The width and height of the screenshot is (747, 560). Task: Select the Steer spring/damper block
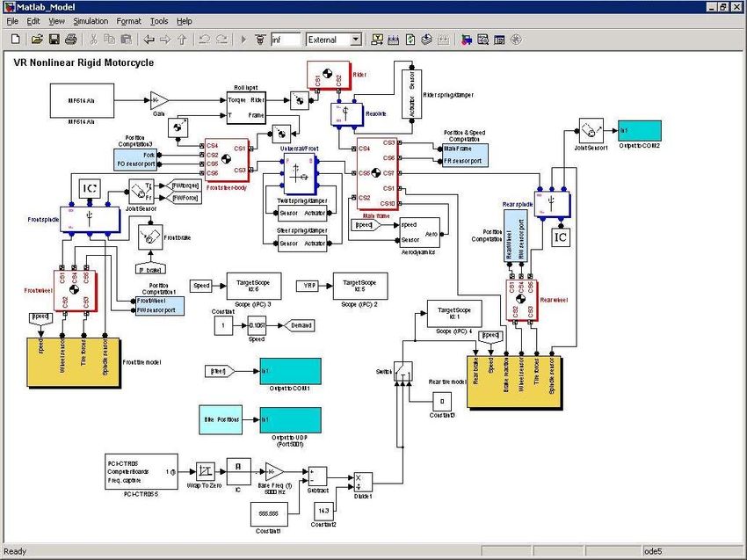[x=301, y=243]
